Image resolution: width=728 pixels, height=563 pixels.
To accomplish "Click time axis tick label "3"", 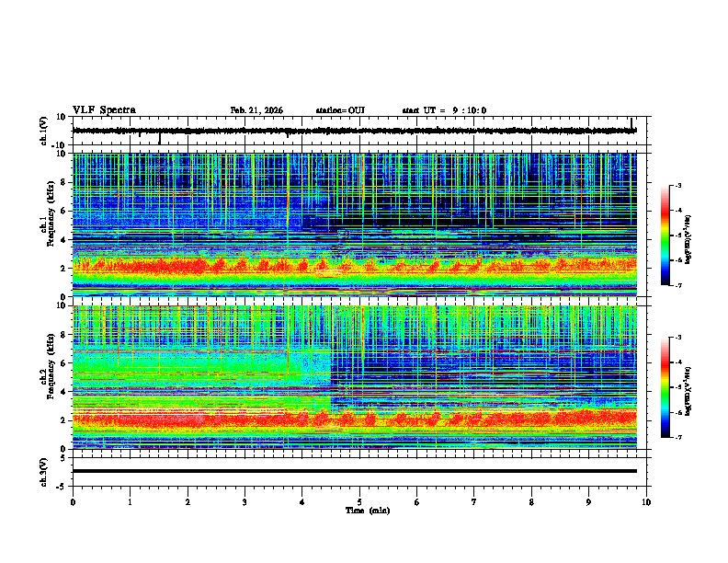I will 245,502.
